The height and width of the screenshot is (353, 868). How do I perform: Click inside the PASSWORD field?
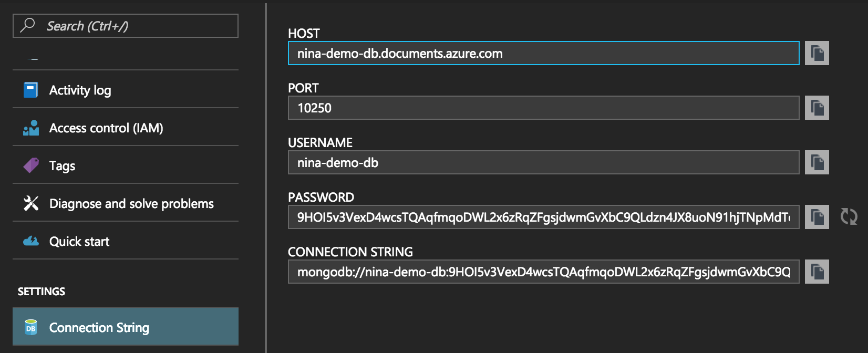tap(543, 217)
